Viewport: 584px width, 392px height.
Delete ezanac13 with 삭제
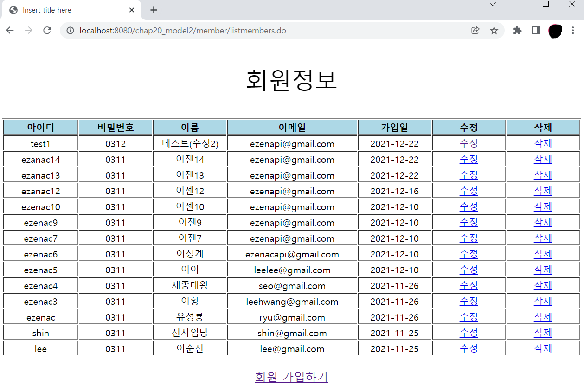click(x=543, y=175)
